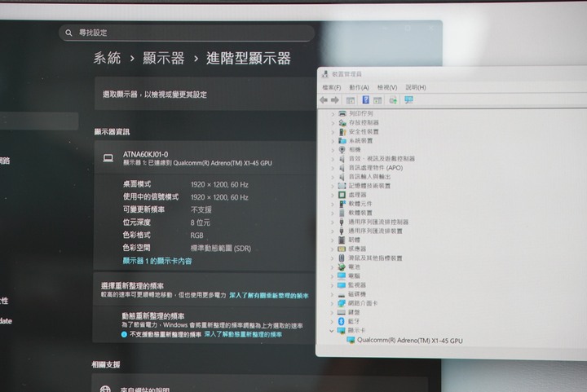Open 深入了解有關重新整理的頻率 link
This screenshot has height=392, width=587.
pos(269,296)
